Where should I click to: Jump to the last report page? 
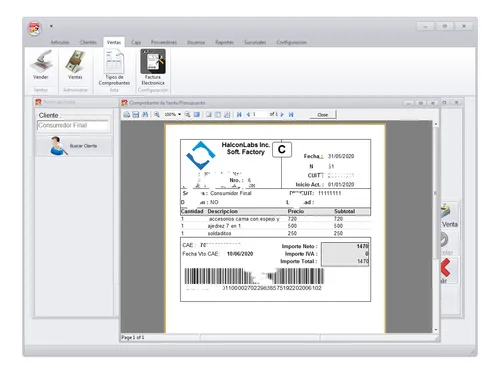click(291, 115)
